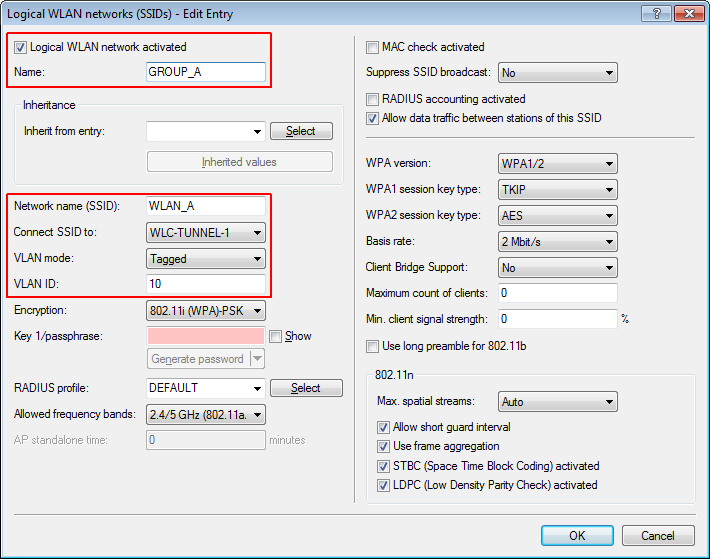Check the Show passphrase checkbox

coord(276,337)
